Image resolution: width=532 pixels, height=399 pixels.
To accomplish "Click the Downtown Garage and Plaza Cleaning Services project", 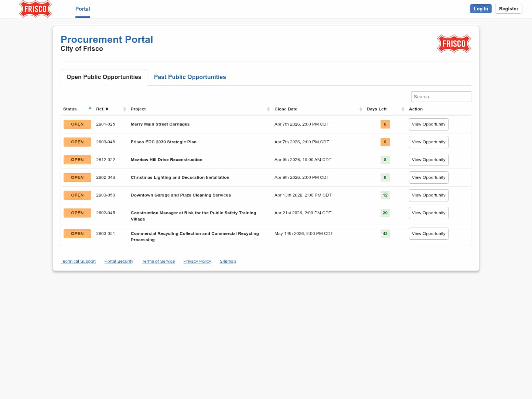I will click(x=180, y=195).
